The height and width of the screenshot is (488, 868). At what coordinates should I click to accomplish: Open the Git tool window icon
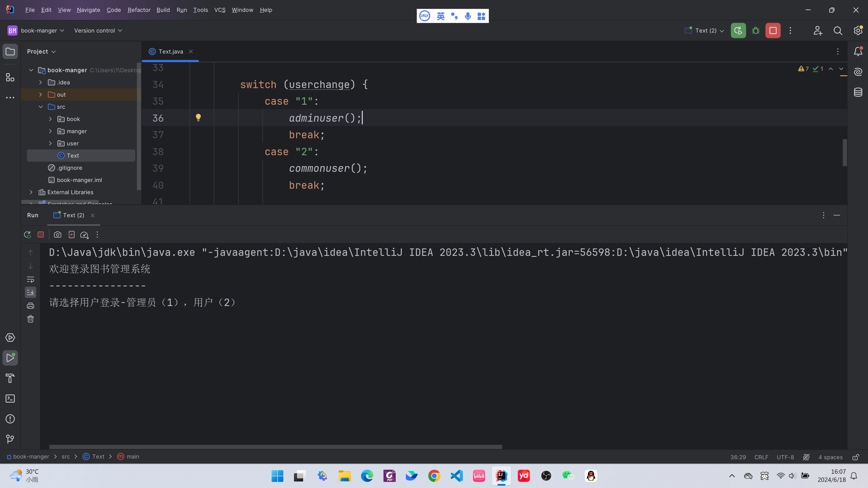pyautogui.click(x=10, y=439)
